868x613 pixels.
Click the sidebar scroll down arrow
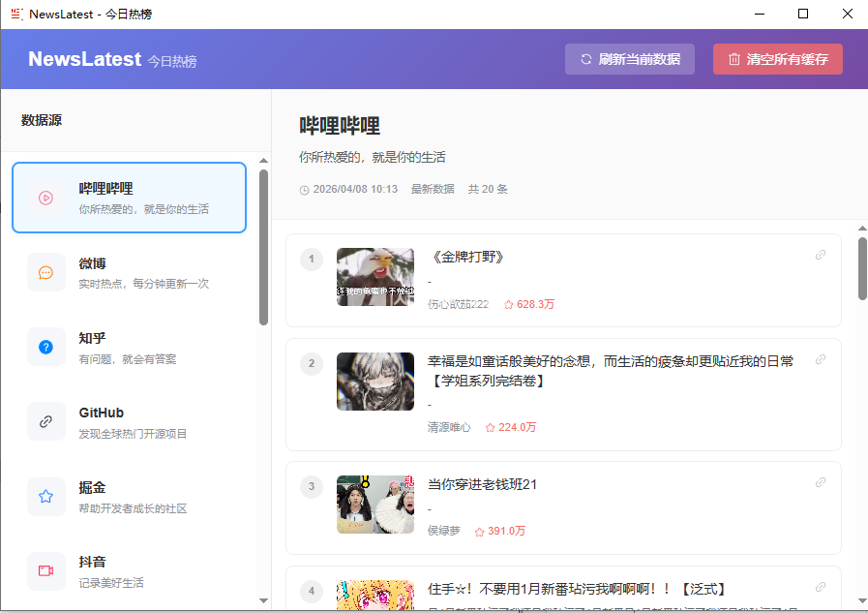click(x=263, y=600)
